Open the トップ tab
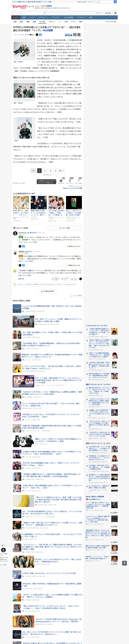 [x=16, y=17]
